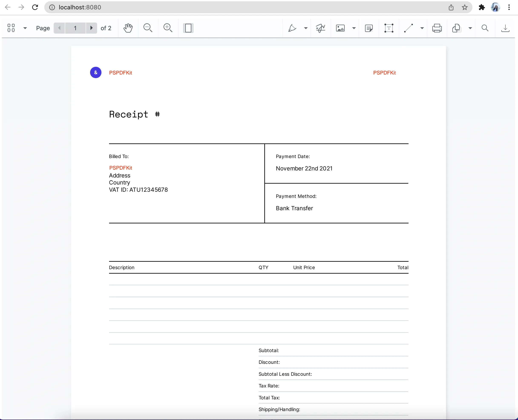Open document search
Screen dimensions: 518x420
(x=485, y=28)
